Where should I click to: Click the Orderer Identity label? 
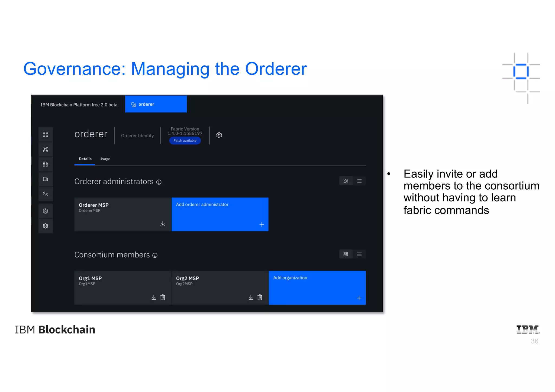pyautogui.click(x=137, y=136)
